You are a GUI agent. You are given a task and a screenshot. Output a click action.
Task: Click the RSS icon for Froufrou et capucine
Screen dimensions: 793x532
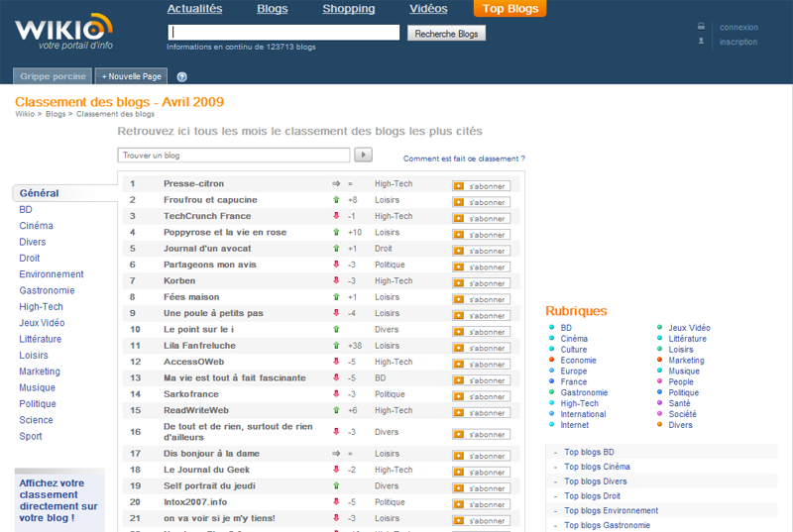(459, 202)
